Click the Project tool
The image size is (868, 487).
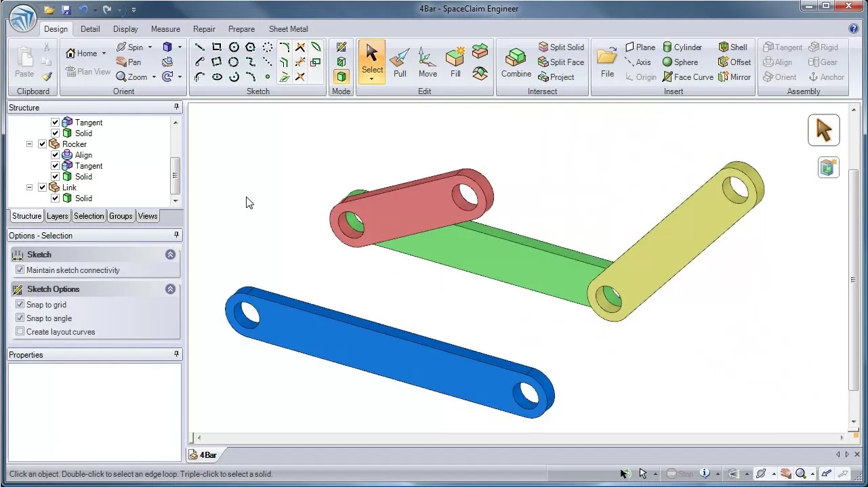click(556, 77)
